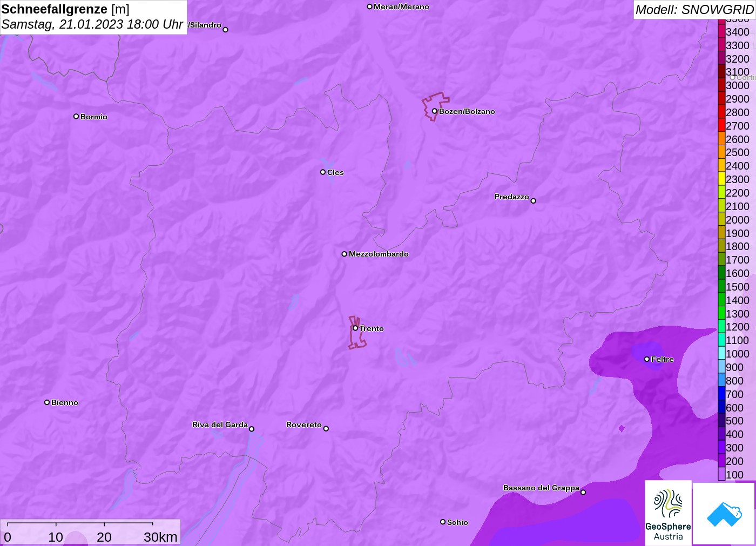The height and width of the screenshot is (546, 756).
Task: Click the 'Meran/Merano' label
Action: [401, 6]
